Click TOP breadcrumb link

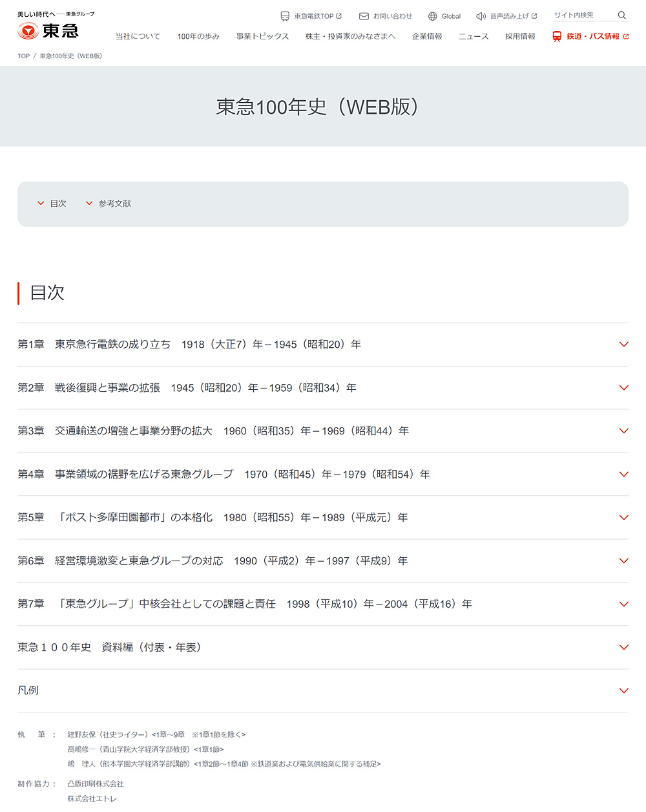point(23,56)
